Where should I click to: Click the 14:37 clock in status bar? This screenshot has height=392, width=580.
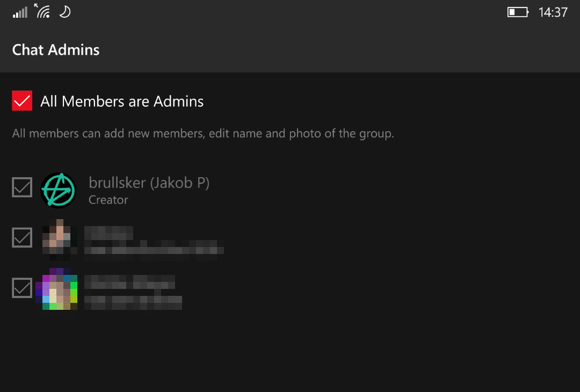click(553, 12)
